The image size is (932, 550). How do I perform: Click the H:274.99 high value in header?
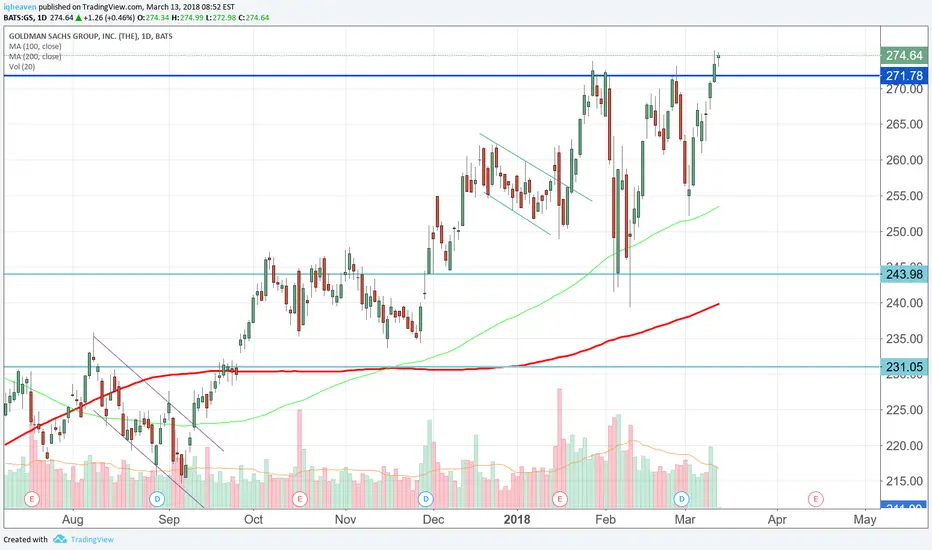pyautogui.click(x=187, y=18)
